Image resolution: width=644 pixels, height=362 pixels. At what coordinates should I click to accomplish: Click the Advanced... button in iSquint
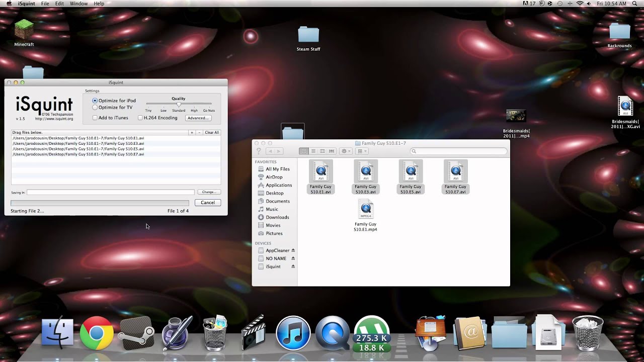coord(198,118)
